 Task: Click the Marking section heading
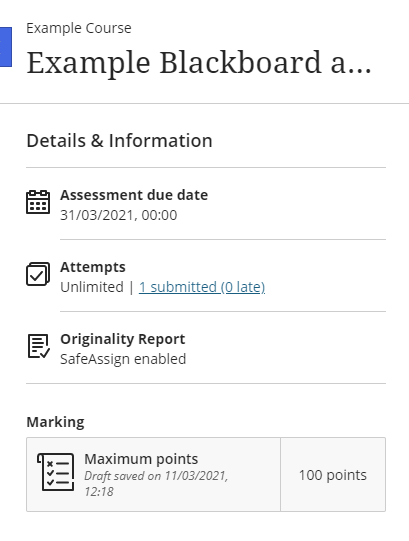click(56, 422)
